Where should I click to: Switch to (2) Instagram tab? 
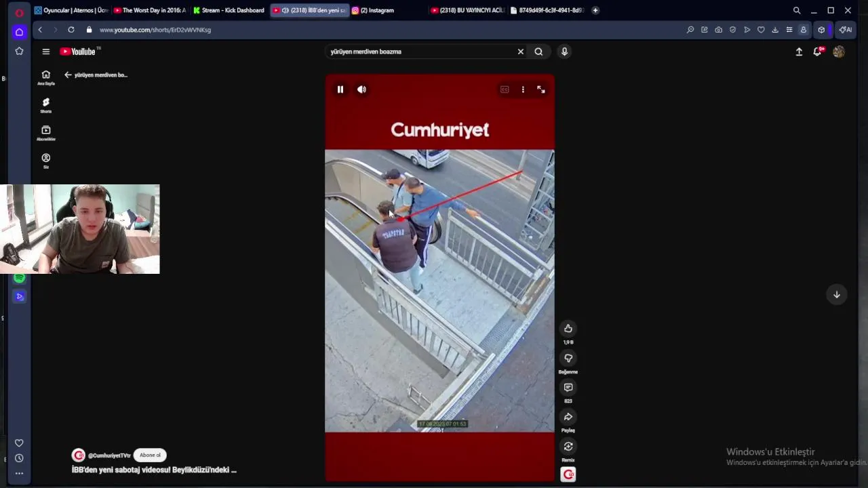point(388,10)
